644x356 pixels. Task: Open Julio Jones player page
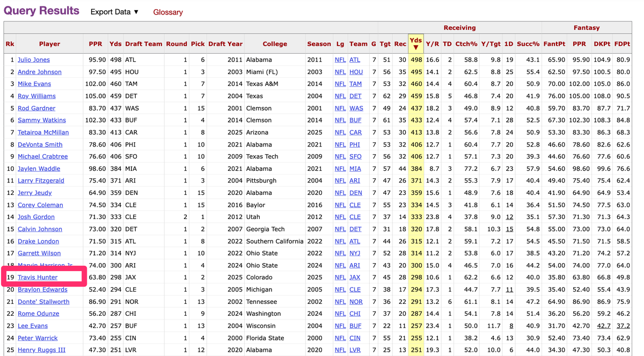(34, 60)
